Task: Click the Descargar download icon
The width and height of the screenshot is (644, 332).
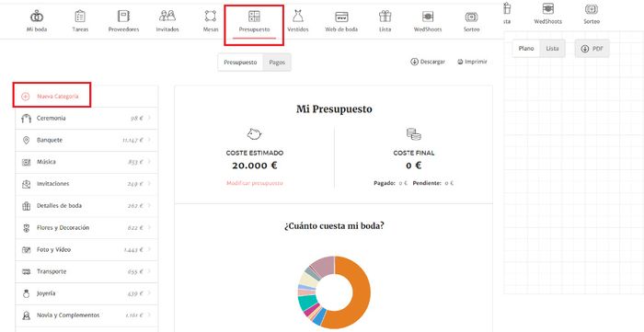Action: click(414, 62)
